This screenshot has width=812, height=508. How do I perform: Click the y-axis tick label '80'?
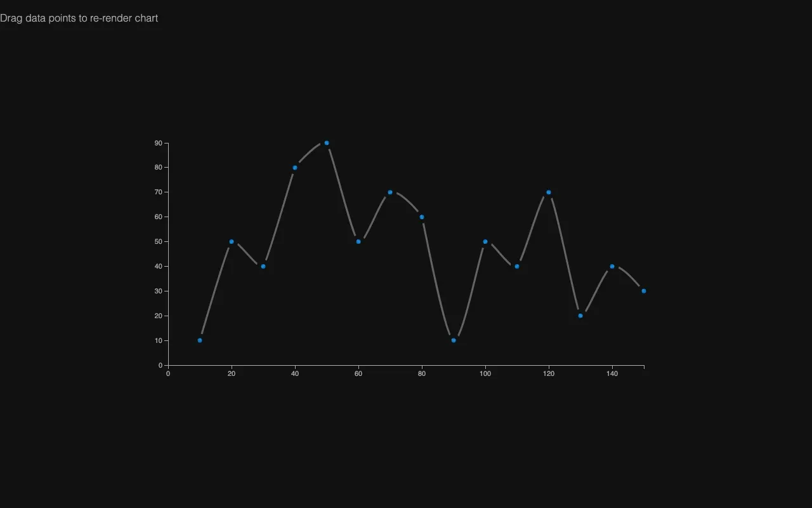click(x=159, y=168)
